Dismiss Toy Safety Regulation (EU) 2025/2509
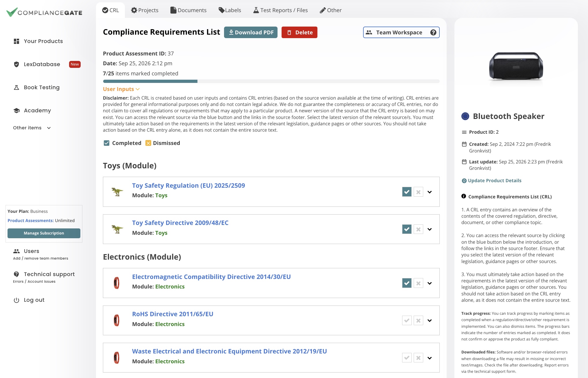 pos(418,192)
